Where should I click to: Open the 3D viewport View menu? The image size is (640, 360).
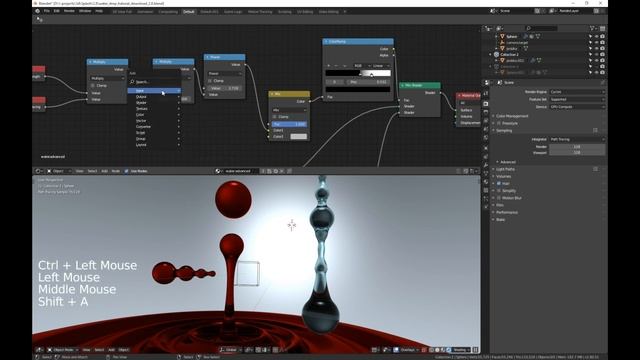tap(87, 350)
